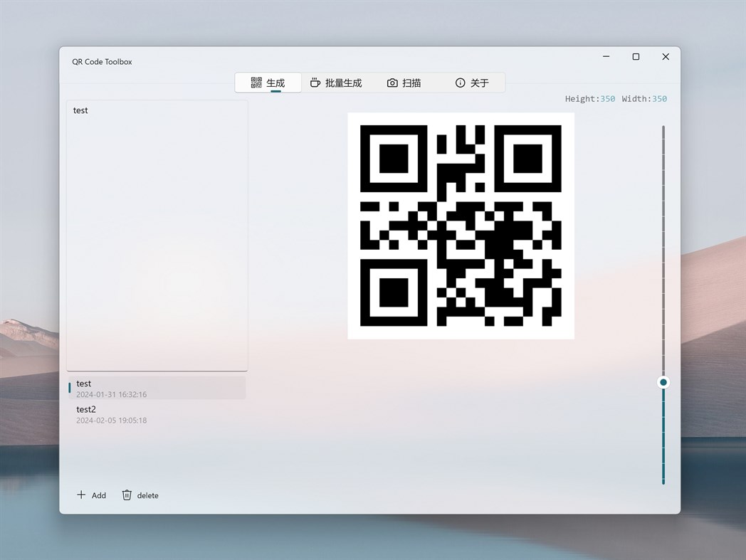Click the trash icon beside delete
Screen dimensions: 746x560
coord(127,495)
